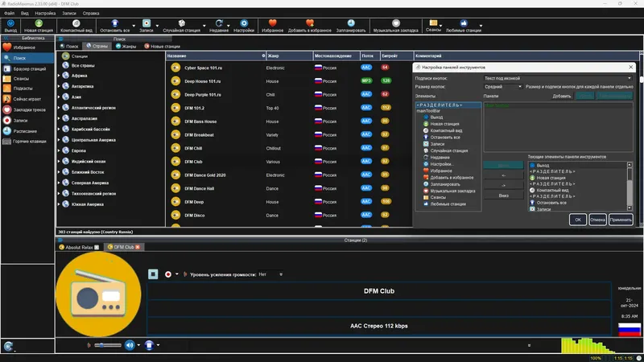Switch to the Жанры tab
The image size is (644, 362).
tap(126, 47)
